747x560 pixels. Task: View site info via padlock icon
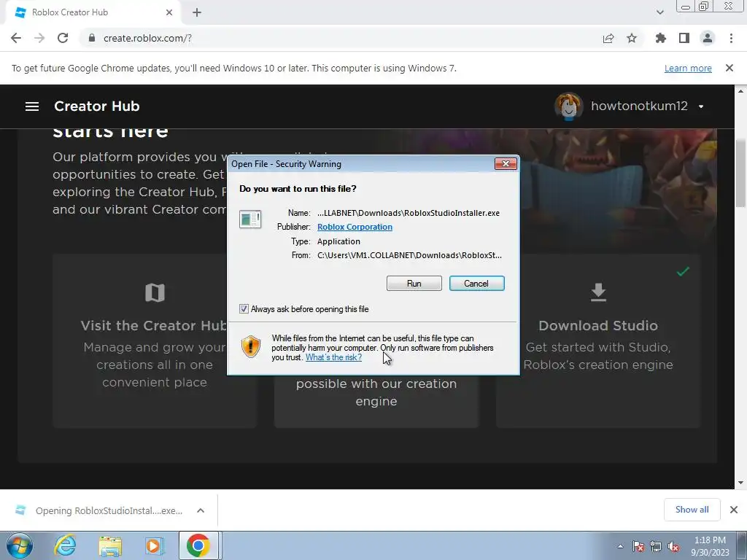tap(92, 38)
